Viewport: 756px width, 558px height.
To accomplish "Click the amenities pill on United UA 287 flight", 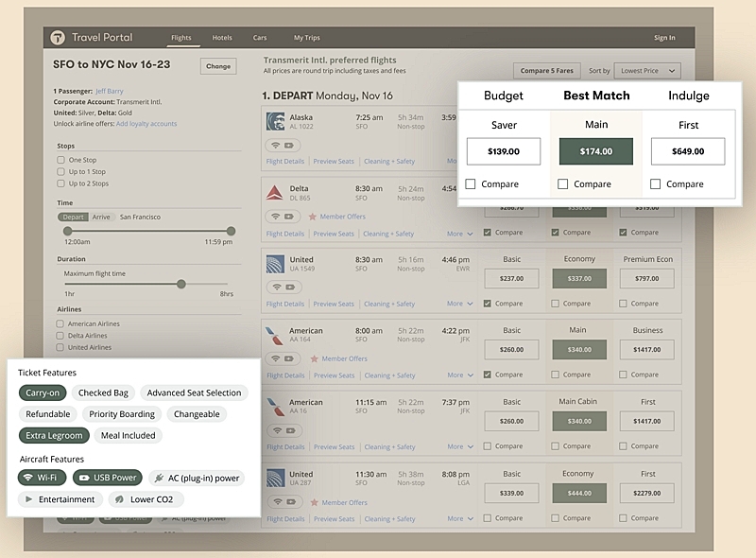I will coord(284,502).
